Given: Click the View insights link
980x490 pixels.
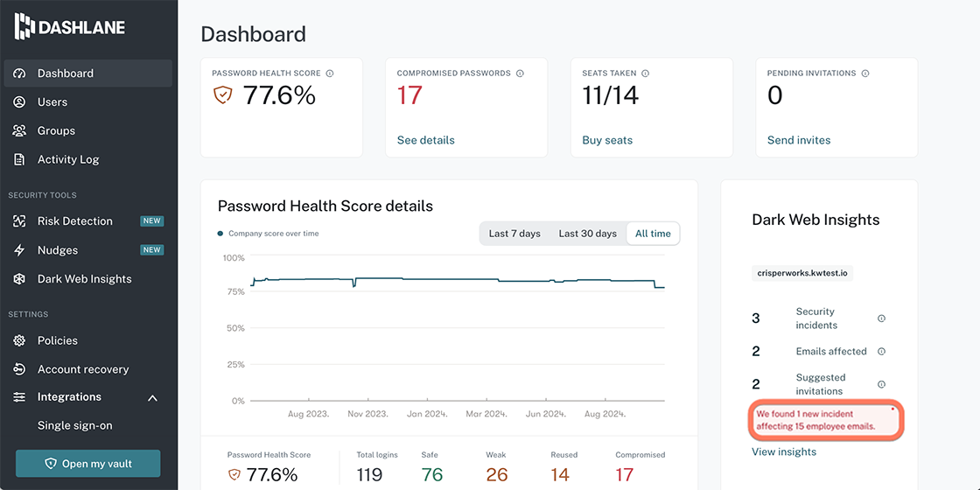Looking at the screenshot, I should tap(784, 451).
